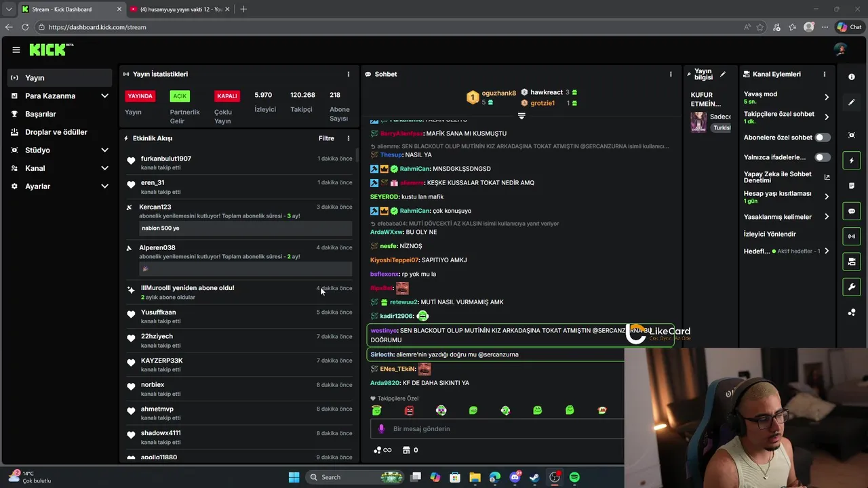
Task: Click the three-dots cluster icon in right rail
Action: tap(852, 312)
